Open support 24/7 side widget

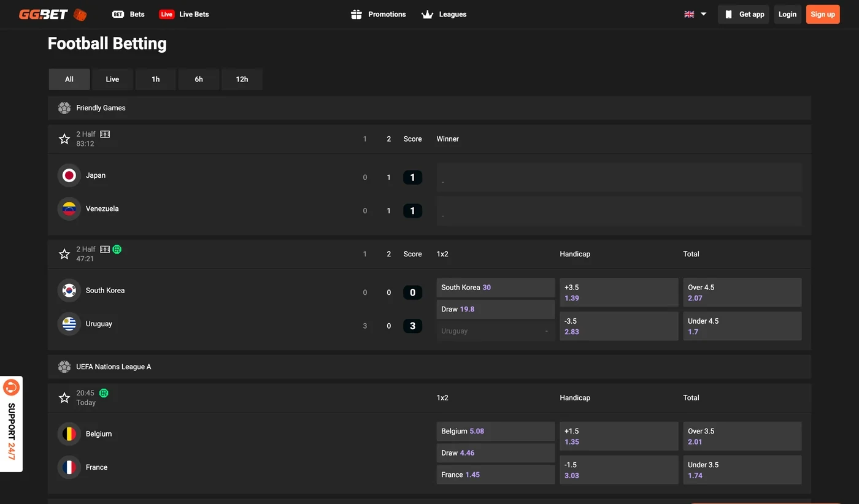pos(11,424)
